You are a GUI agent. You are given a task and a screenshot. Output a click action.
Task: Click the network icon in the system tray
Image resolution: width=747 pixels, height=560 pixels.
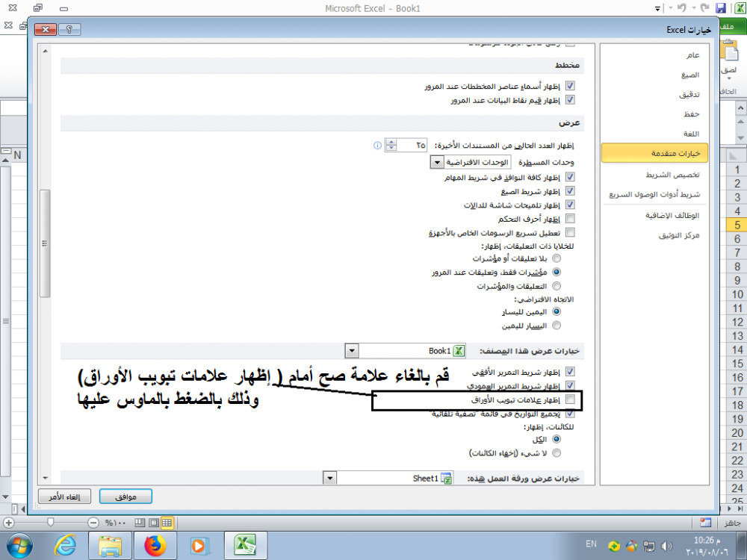[649, 547]
